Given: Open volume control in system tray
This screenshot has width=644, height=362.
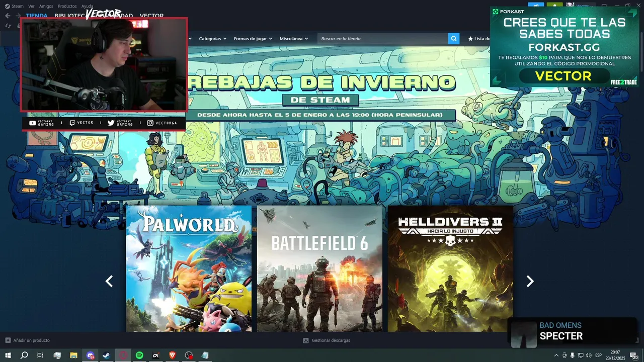Looking at the screenshot, I should 589,355.
